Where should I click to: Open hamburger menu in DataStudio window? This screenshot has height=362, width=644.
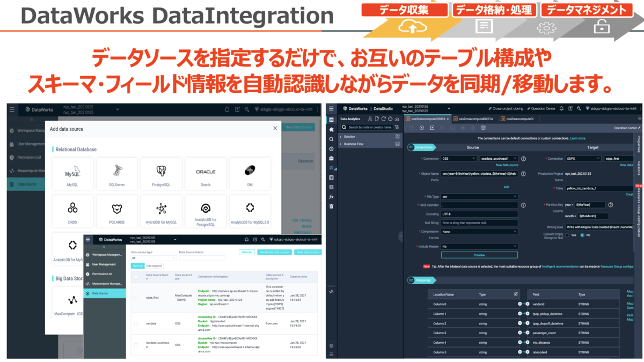point(331,108)
